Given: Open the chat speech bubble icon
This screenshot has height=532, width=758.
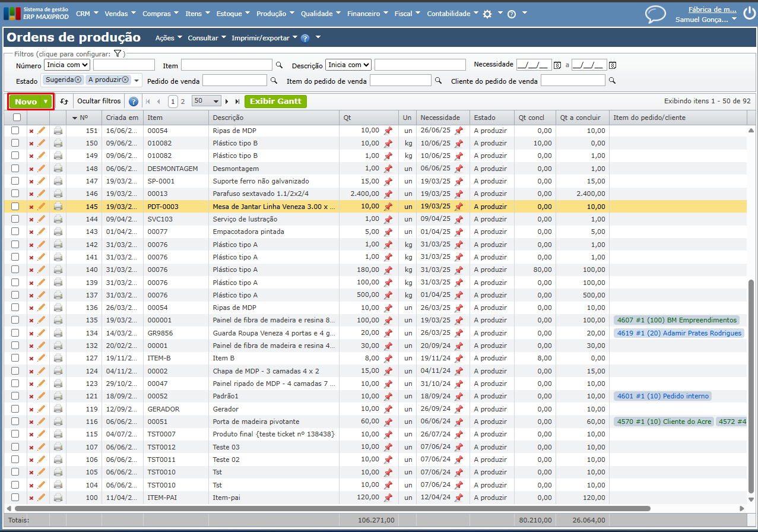Looking at the screenshot, I should [x=655, y=14].
